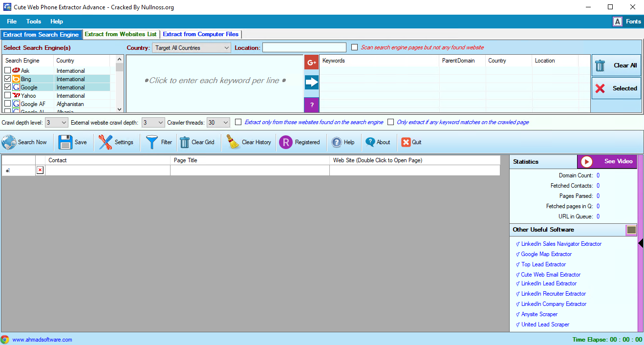Click the Clear Grid trash icon
Image resolution: width=644 pixels, height=345 pixels.
pos(185,142)
